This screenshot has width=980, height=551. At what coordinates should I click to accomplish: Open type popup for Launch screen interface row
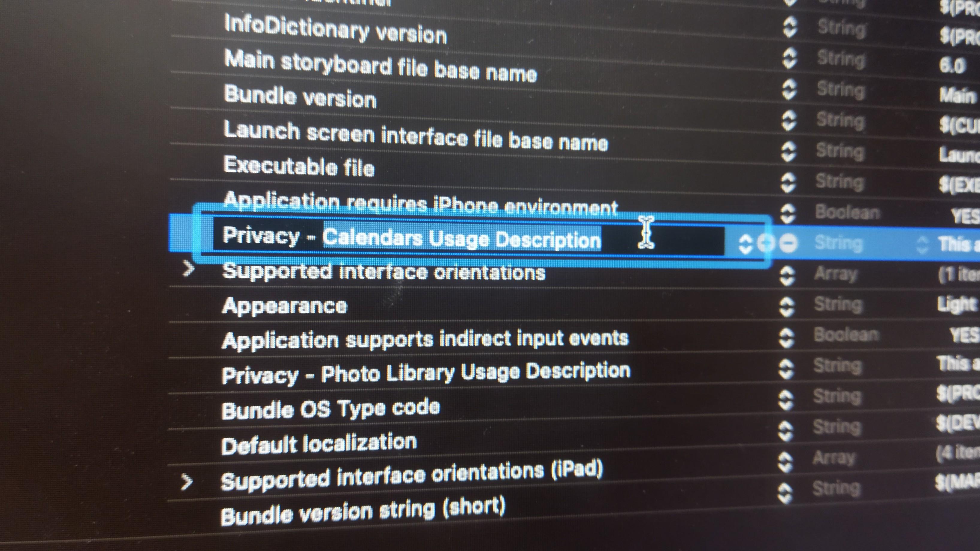(788, 151)
